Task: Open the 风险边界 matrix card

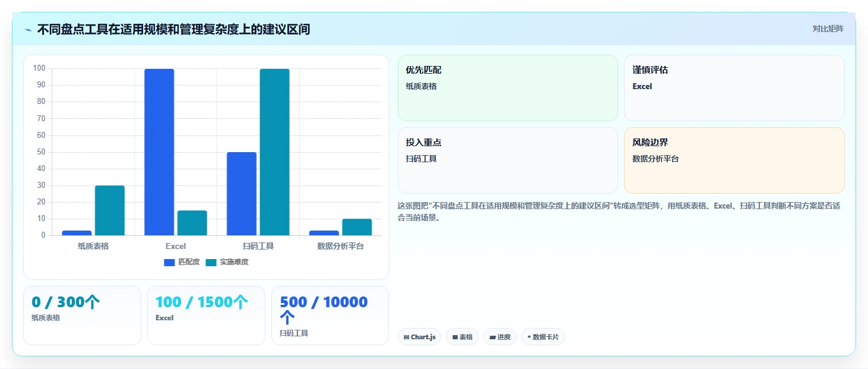Action: click(x=734, y=160)
